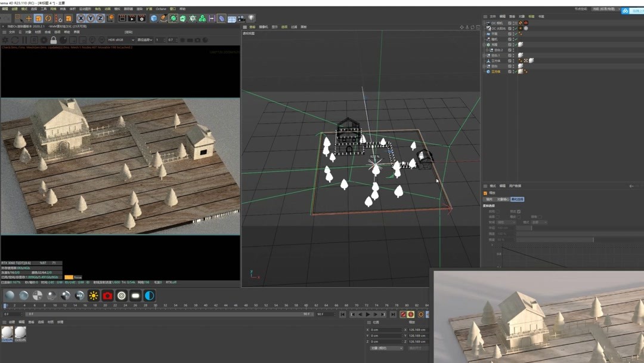The width and height of the screenshot is (644, 363).
Task: Select the Rotate tool in top toolbar
Action: click(48, 19)
